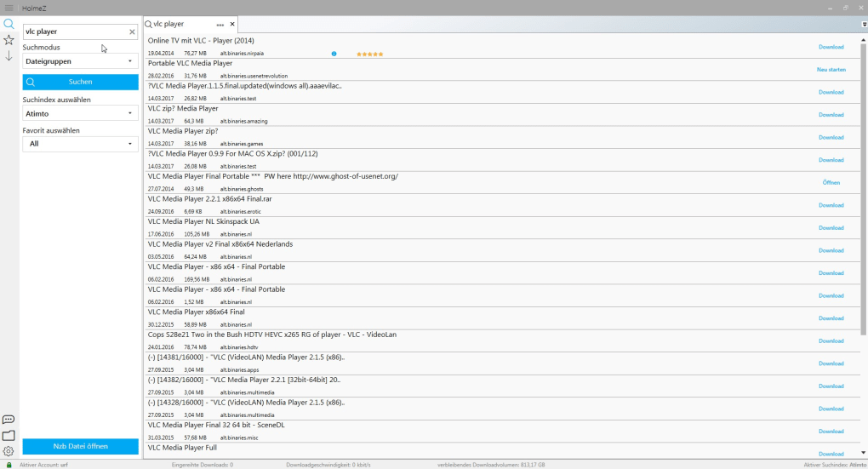Click the green lock status bar icon
This screenshot has width=868, height=469.
[9, 465]
